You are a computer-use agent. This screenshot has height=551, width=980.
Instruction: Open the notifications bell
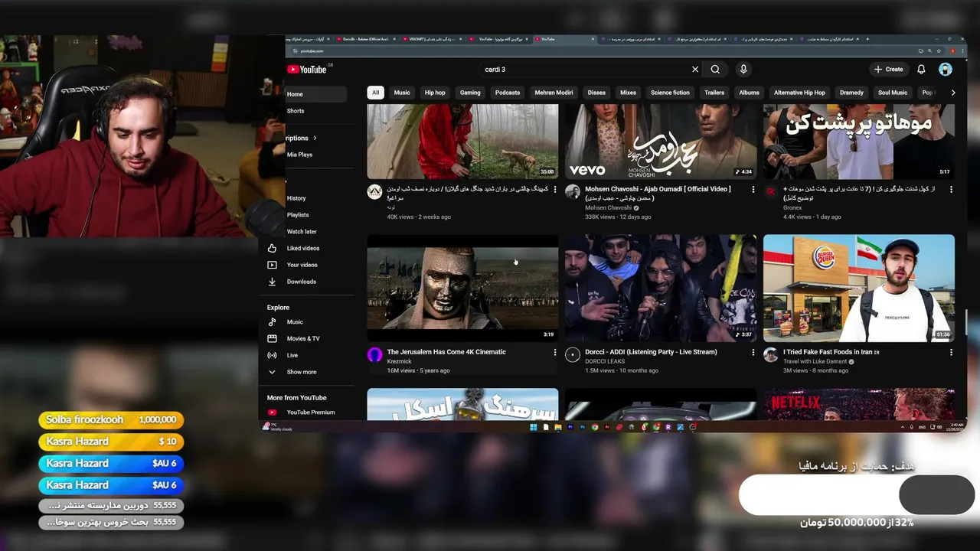921,70
